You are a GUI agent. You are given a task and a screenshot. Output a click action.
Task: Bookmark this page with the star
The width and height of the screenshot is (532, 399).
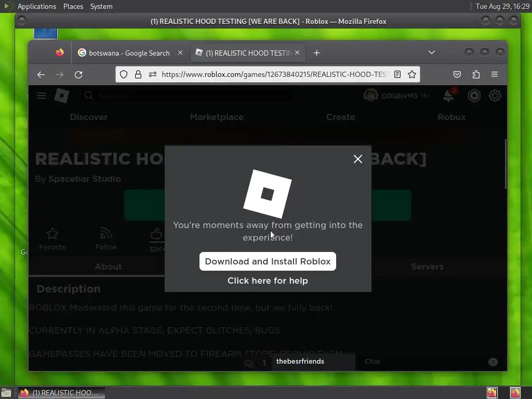pyautogui.click(x=412, y=74)
